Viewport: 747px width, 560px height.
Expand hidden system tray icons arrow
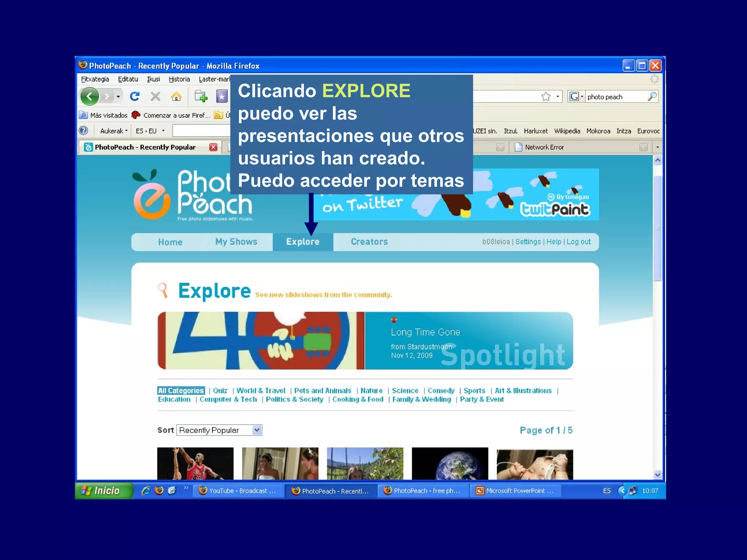(x=623, y=491)
